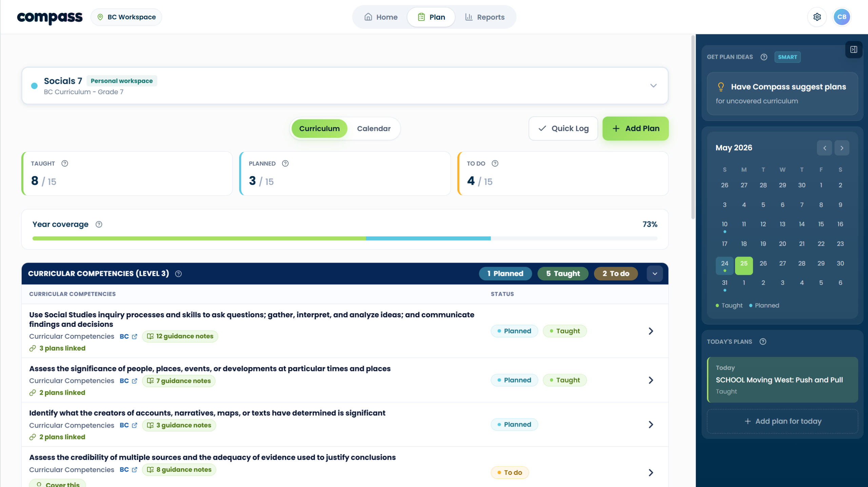Open 7 guidance notes
Viewport: 868px width, 487px height.
(179, 381)
